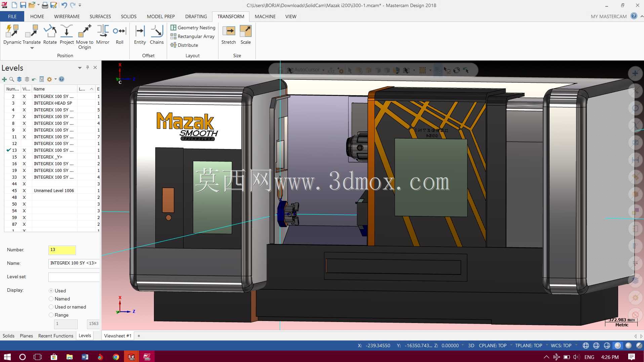Viewport: 644px width, 362px height.
Task: Open the gear options dropdown arrow in Levels
Action: pyautogui.click(x=55, y=79)
